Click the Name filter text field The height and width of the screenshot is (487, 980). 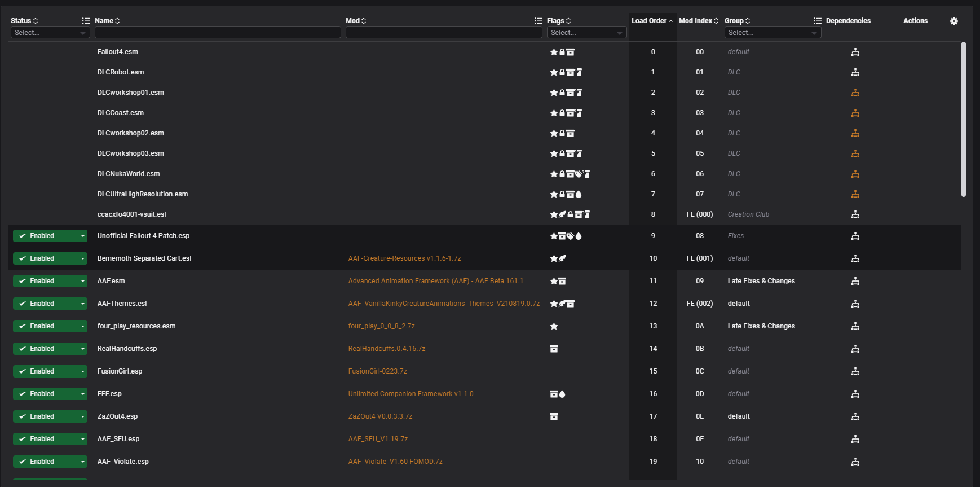tap(218, 33)
